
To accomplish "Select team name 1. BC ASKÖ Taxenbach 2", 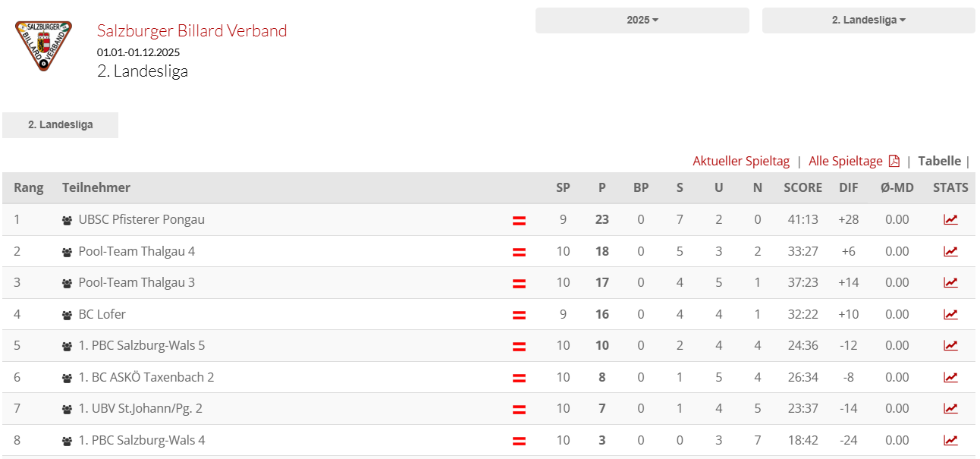I will 146,377.
